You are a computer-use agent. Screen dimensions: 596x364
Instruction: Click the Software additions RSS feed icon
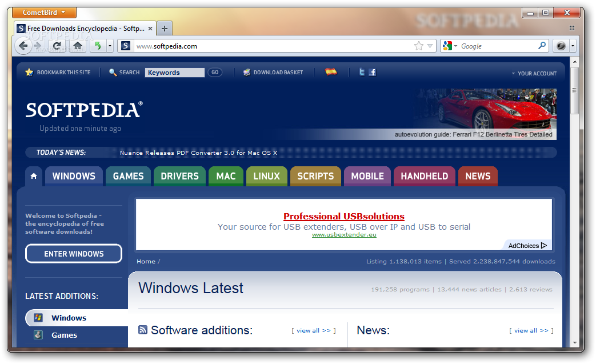[142, 330]
